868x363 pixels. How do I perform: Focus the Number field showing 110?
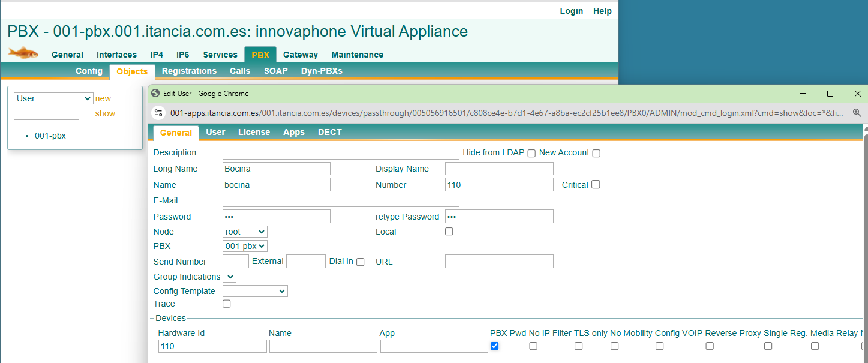[499, 185]
